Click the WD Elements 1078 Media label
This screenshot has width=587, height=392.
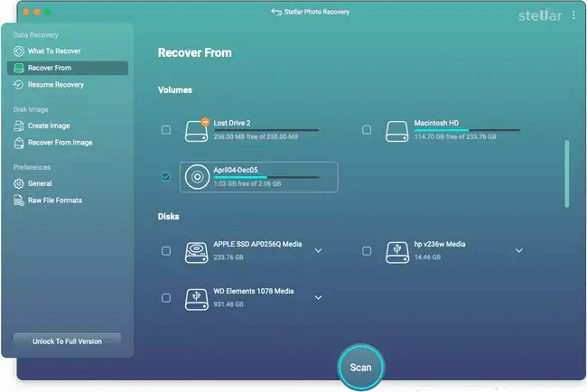(254, 291)
